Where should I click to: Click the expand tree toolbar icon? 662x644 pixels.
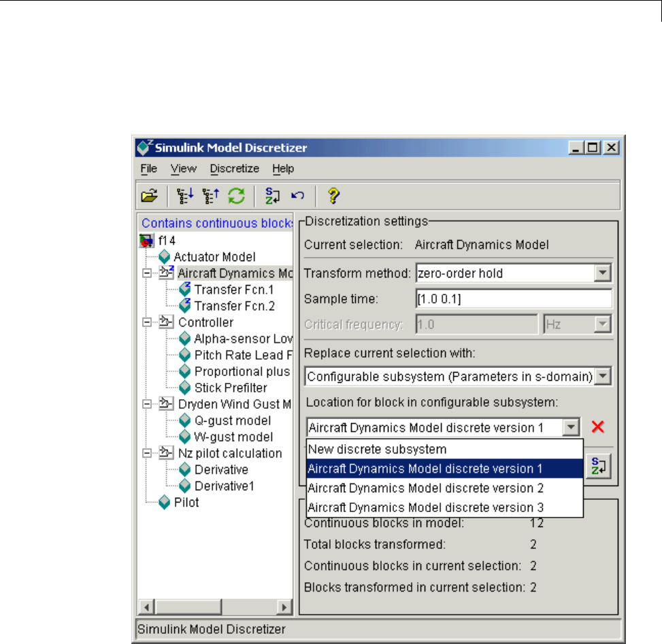pos(185,196)
